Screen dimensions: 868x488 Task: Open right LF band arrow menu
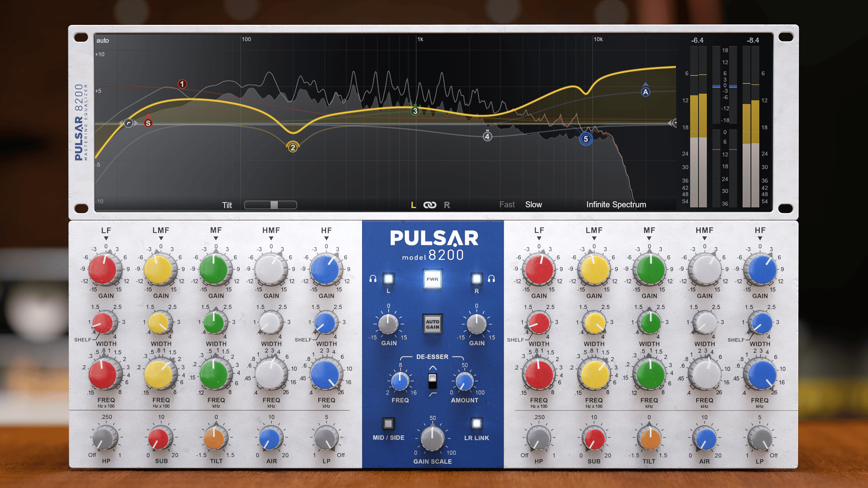539,238
